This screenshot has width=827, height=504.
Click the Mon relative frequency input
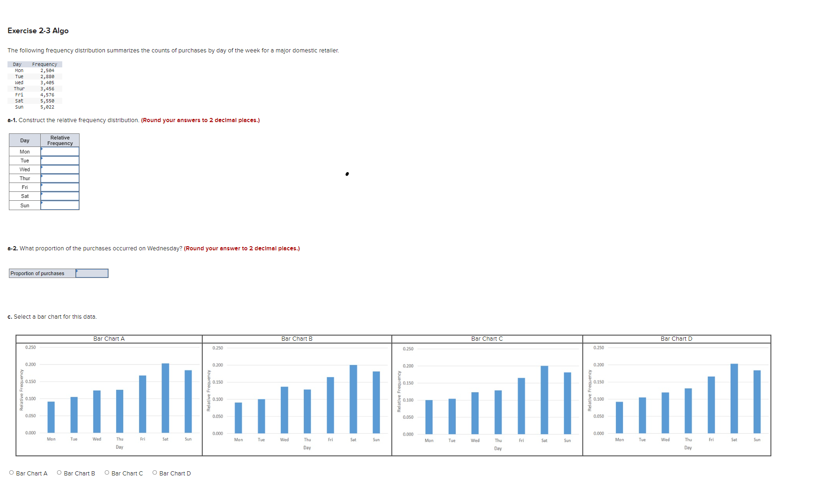click(x=60, y=152)
